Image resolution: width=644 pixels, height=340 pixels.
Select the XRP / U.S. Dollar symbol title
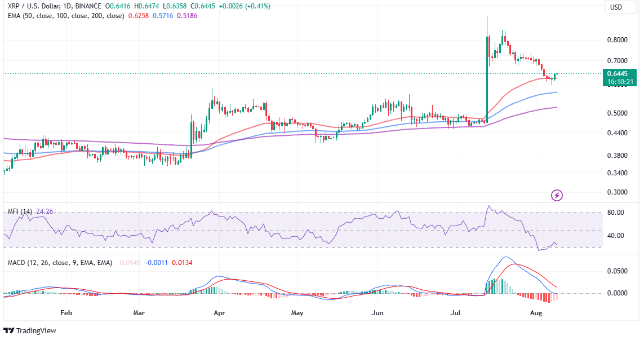pos(55,6)
